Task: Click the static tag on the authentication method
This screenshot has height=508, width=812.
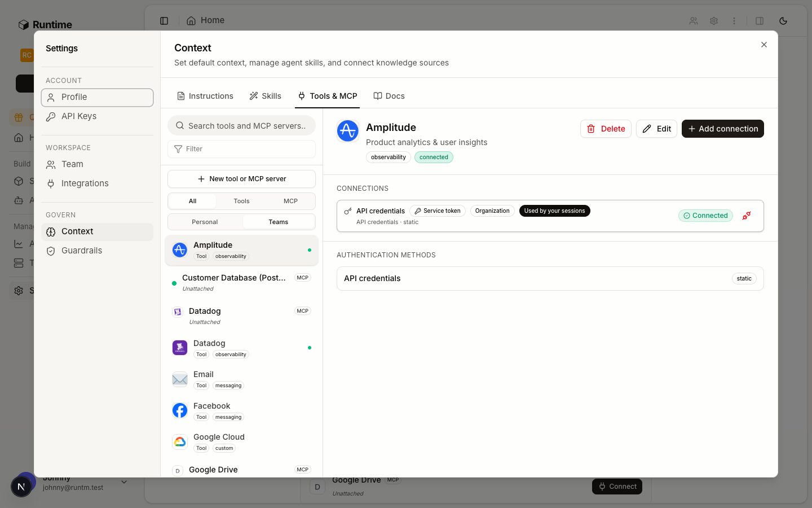Action: [744, 278]
